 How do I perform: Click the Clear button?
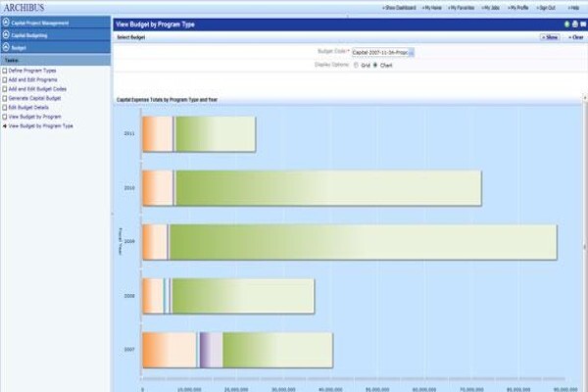tap(575, 37)
